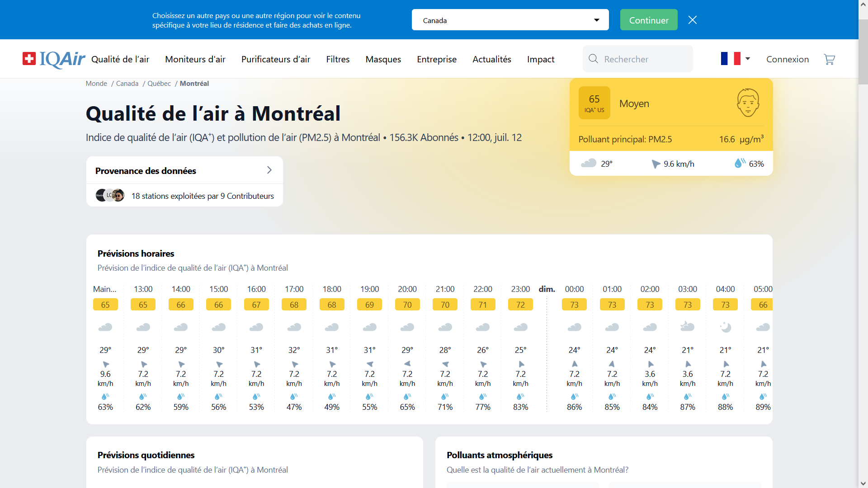Click the dim. day label
Viewport: 868px width, 488px height.
[x=547, y=289]
